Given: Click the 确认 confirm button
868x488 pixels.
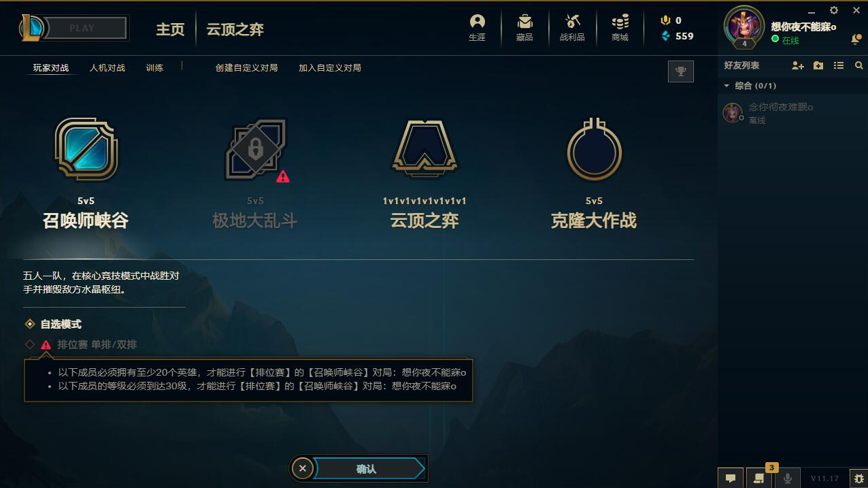Looking at the screenshot, I should tap(367, 468).
